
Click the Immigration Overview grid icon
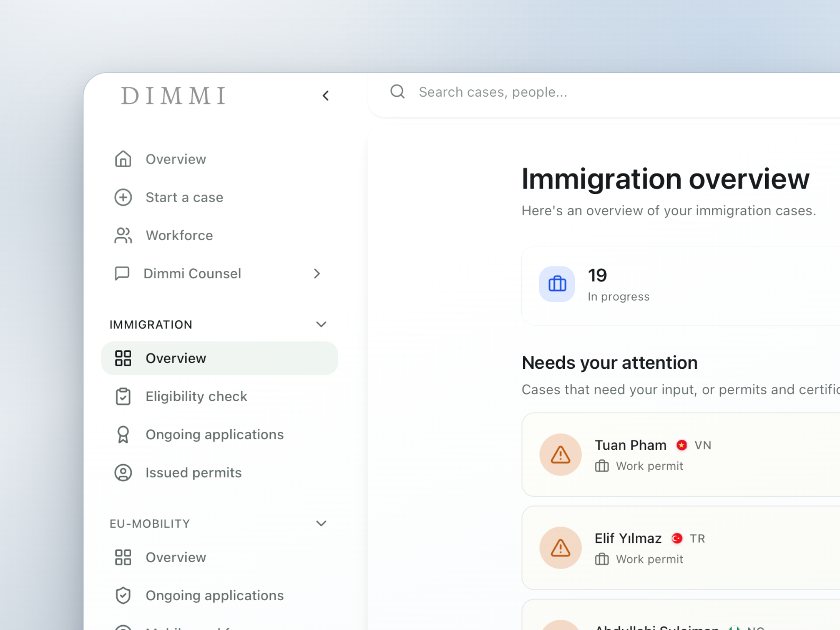coord(123,358)
